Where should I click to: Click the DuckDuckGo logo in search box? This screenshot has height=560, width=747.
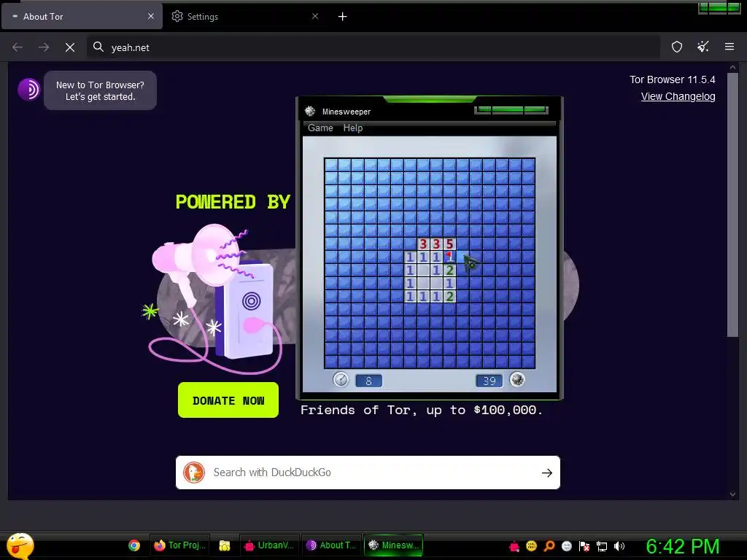[x=194, y=472]
